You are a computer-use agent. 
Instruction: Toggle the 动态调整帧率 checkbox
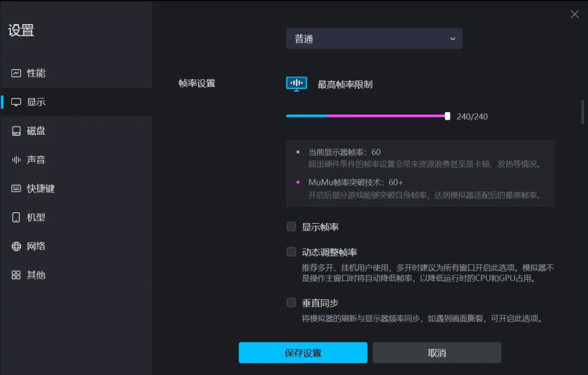[x=291, y=251]
